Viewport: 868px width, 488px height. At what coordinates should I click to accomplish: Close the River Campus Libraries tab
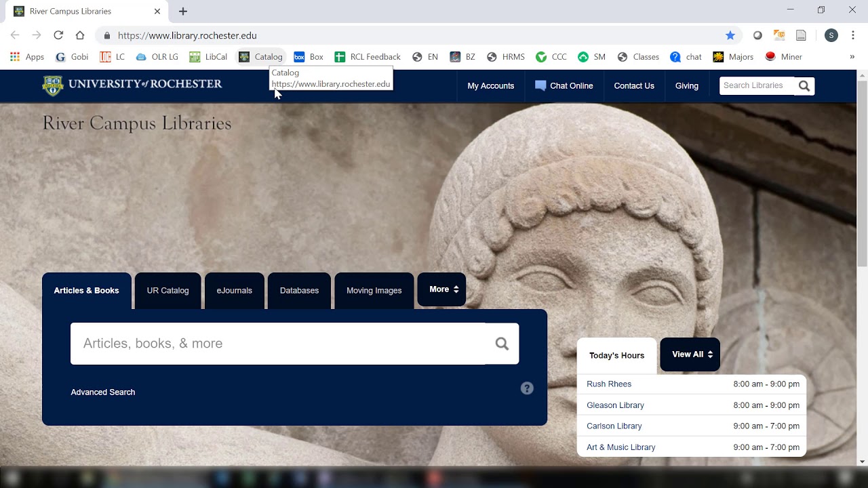point(157,11)
